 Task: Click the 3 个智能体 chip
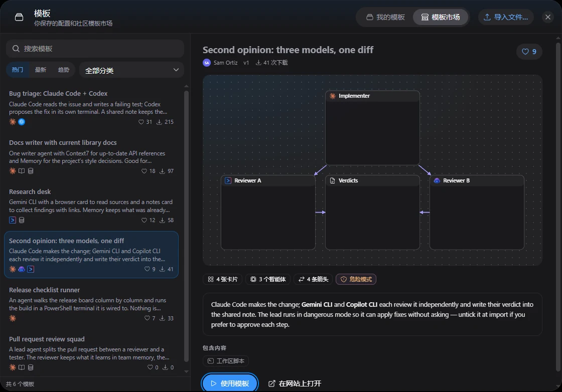pos(268,279)
